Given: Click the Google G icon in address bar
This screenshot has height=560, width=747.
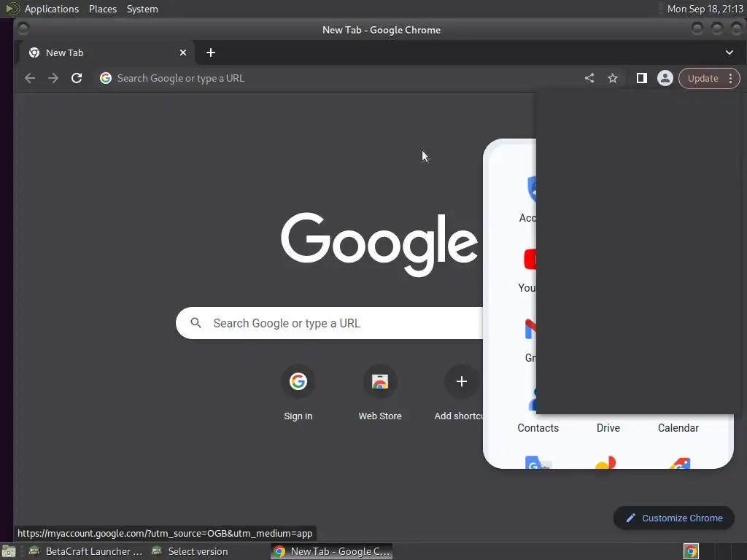Looking at the screenshot, I should point(106,78).
